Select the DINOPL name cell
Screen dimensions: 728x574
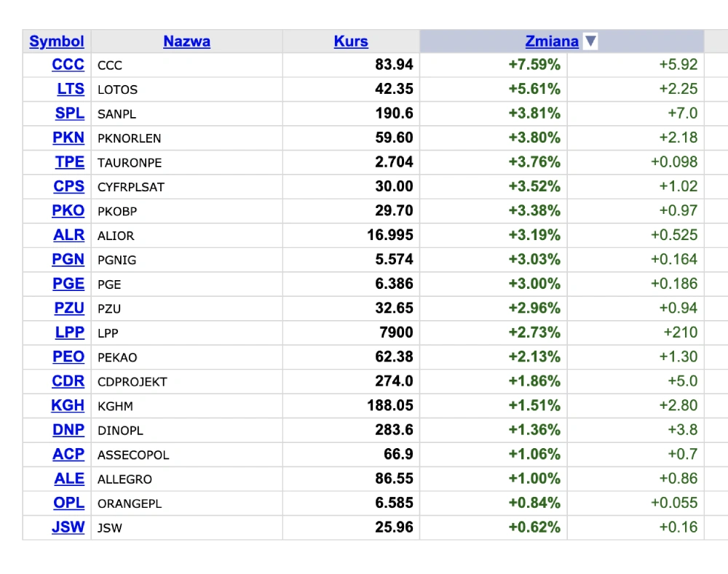tap(186, 430)
